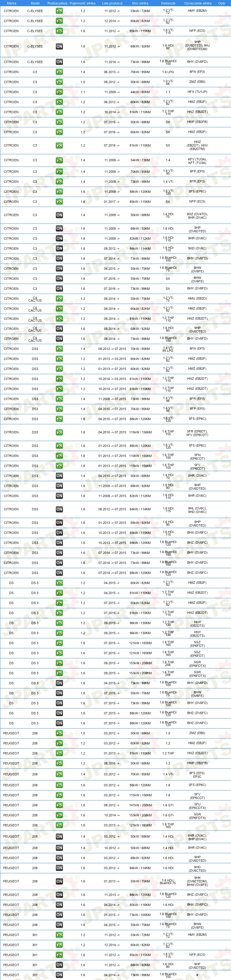Click diesel ON icon in DS3 BHX (DV6FC) row
Viewport: 231px width, 980px height.
pos(59,533)
